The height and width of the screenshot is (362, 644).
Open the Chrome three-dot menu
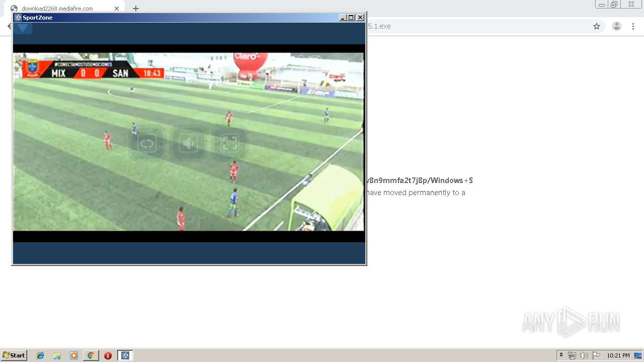tap(633, 26)
